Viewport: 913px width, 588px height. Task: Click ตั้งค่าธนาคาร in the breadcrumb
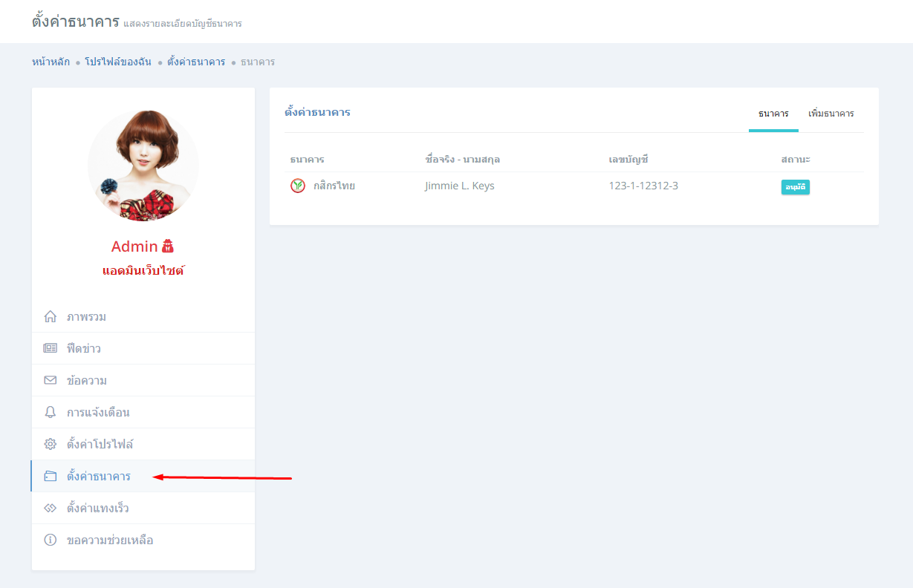196,62
